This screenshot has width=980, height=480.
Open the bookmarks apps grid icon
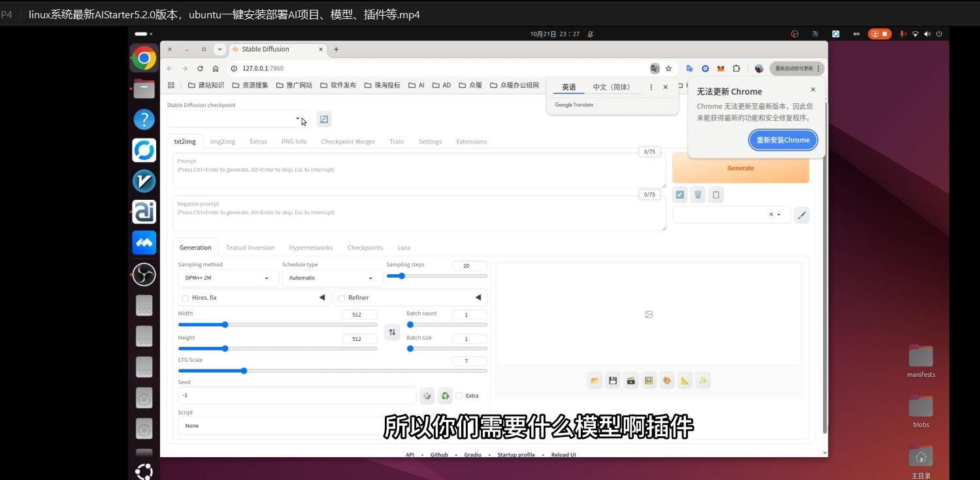coord(171,85)
